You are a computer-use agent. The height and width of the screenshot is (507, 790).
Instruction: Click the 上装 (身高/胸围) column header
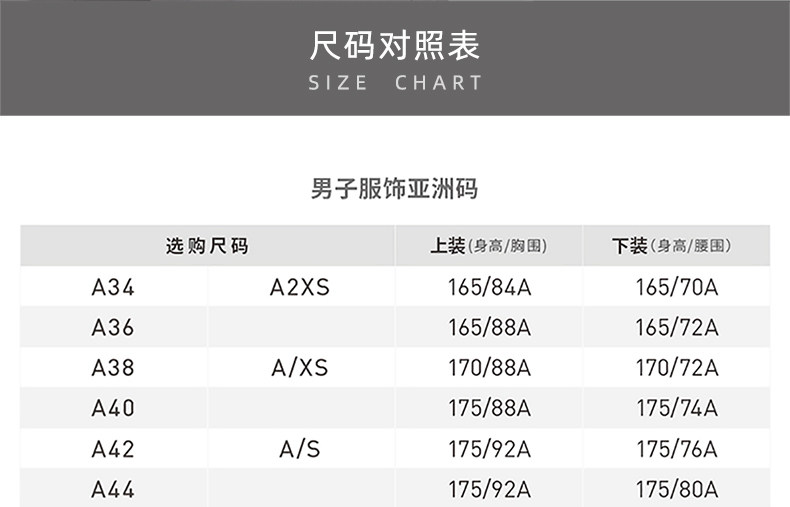coord(488,246)
